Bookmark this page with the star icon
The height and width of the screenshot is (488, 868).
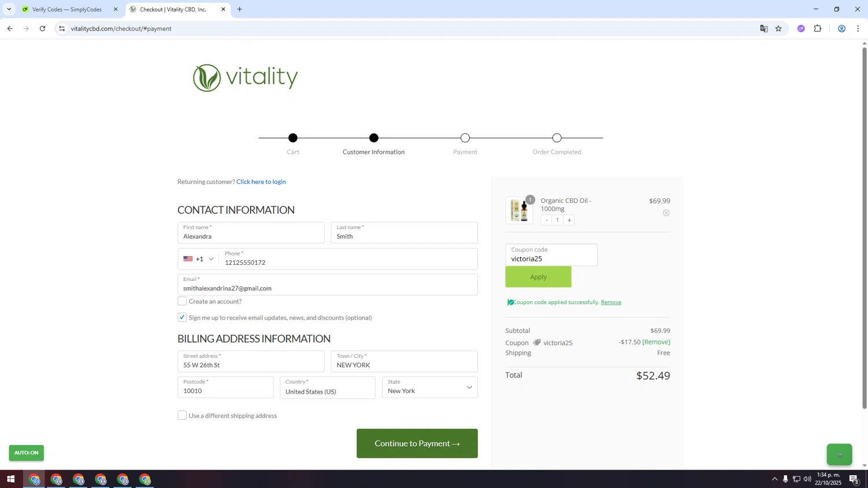[778, 28]
